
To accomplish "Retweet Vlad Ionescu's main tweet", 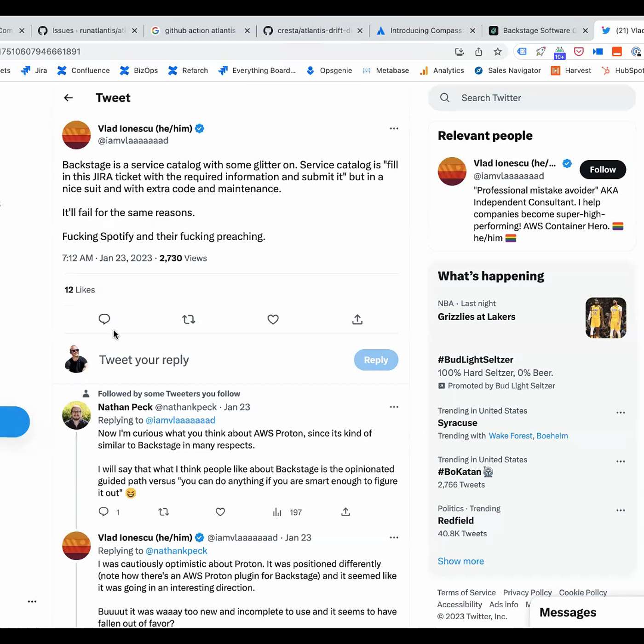I will pos(189,319).
